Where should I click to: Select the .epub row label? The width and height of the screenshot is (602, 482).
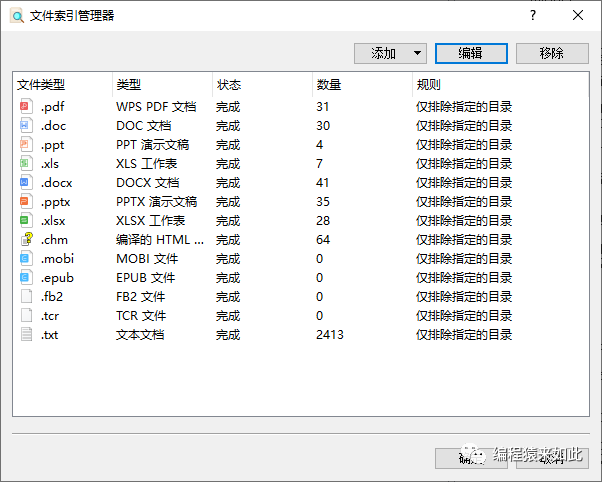57,278
